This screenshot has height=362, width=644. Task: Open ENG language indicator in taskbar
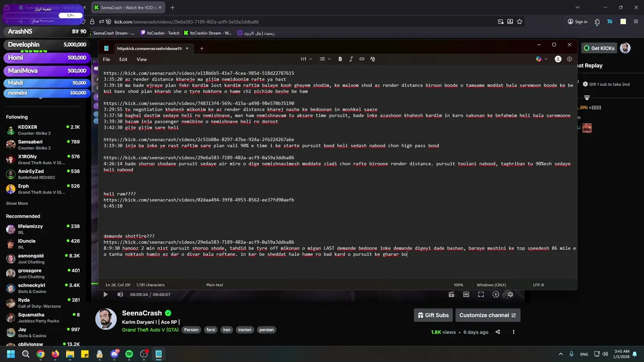pos(584,354)
